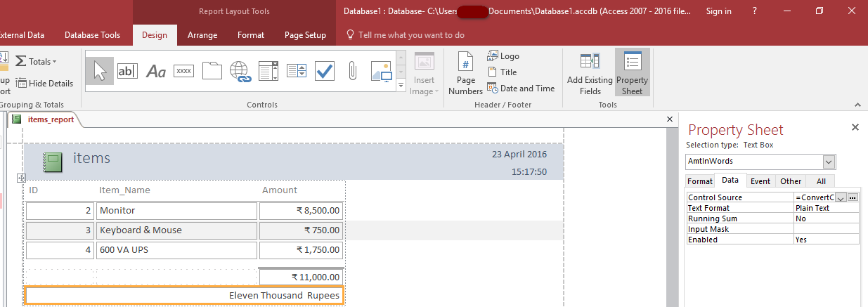Click the Amount column header

pyautogui.click(x=280, y=190)
